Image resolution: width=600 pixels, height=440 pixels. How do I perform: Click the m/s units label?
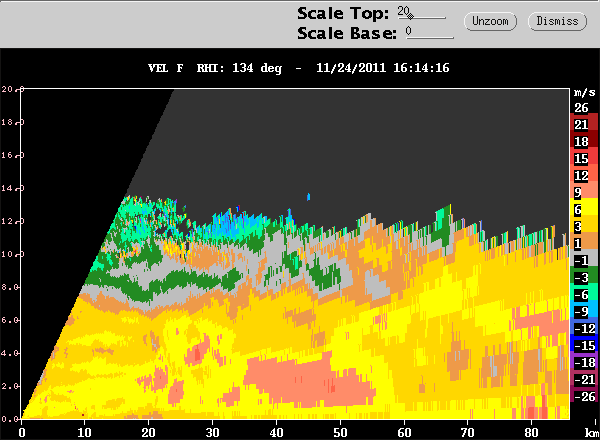point(584,92)
